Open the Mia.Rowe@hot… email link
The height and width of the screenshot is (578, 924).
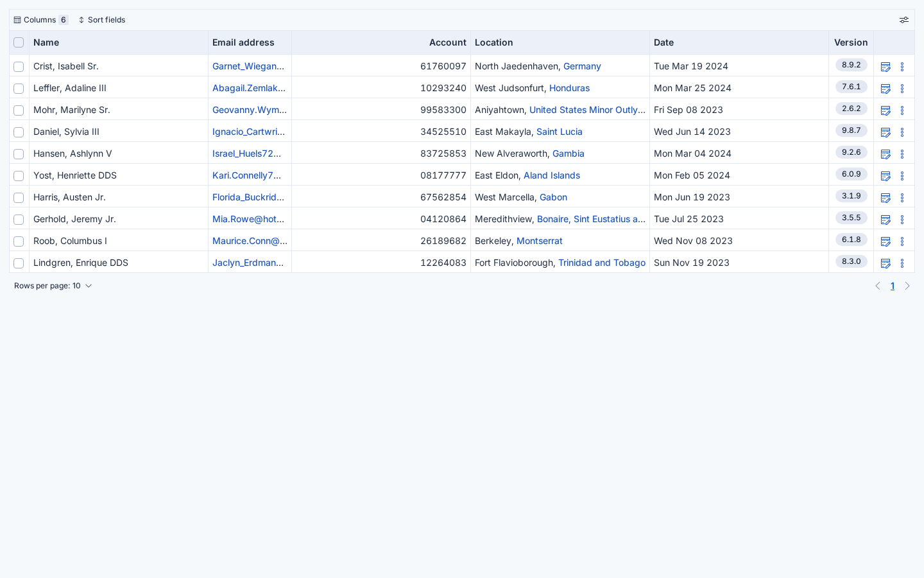pos(248,219)
